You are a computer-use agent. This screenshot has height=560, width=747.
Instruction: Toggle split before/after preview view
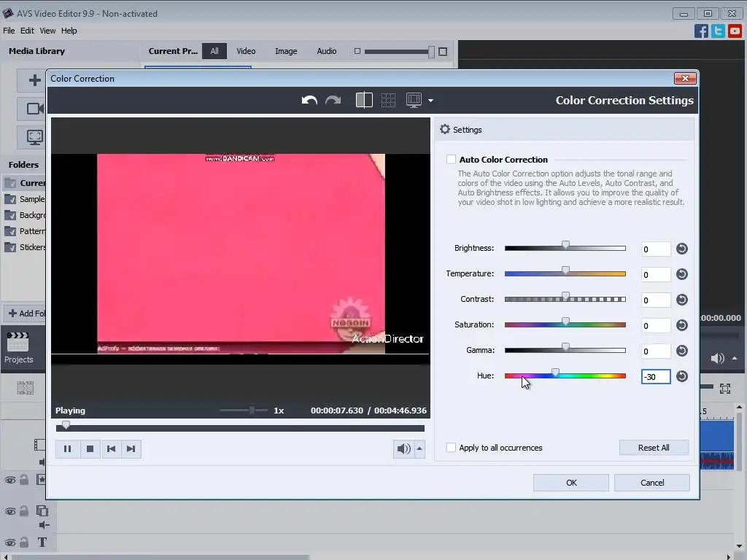click(x=364, y=101)
